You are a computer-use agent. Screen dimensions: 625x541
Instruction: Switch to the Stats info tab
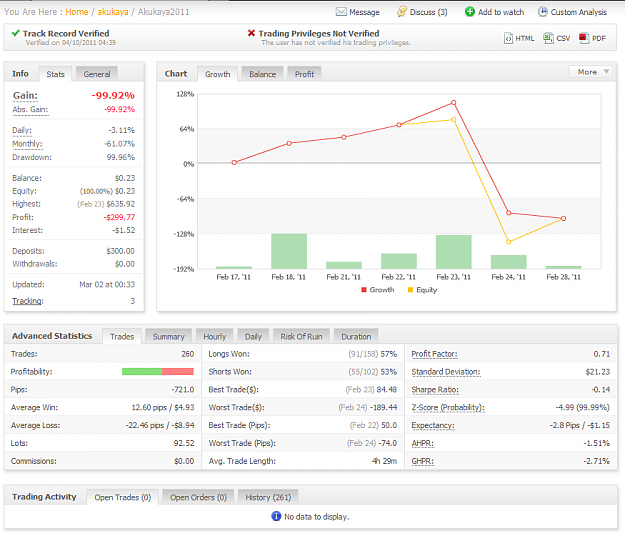55,74
